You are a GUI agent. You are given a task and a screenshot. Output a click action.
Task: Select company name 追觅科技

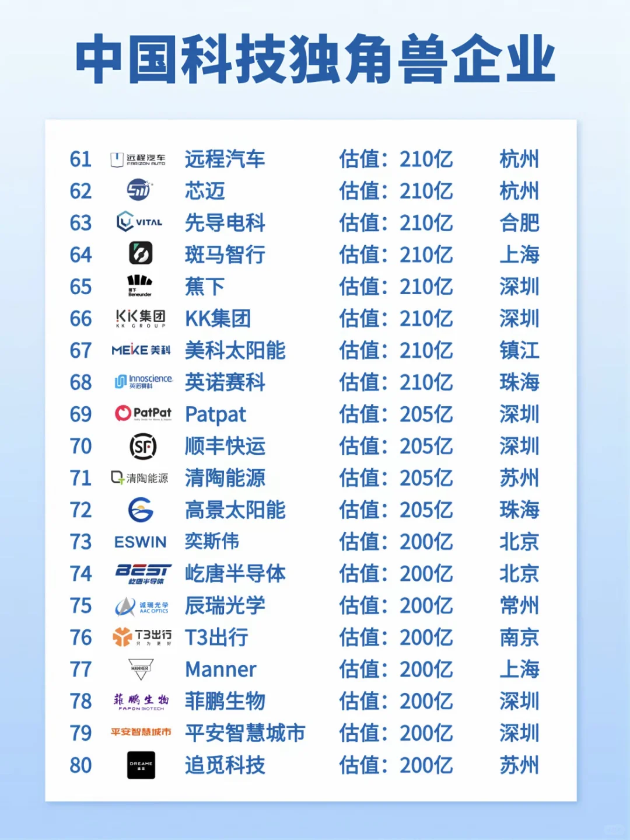tap(225, 765)
